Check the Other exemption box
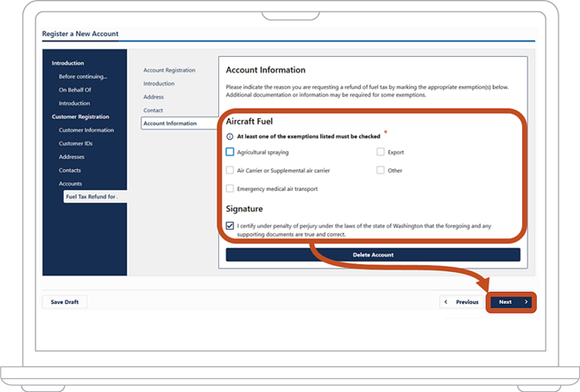The width and height of the screenshot is (580, 392). [x=381, y=170]
